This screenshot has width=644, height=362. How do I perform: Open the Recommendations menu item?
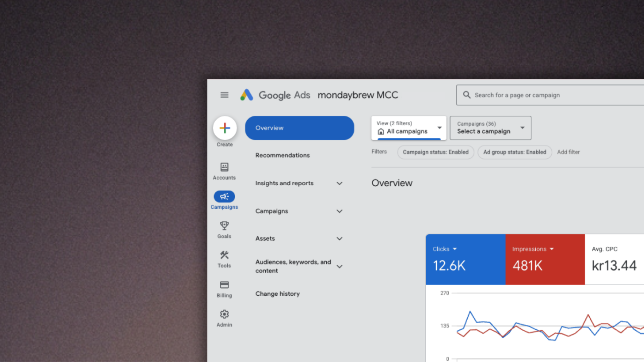click(x=282, y=156)
